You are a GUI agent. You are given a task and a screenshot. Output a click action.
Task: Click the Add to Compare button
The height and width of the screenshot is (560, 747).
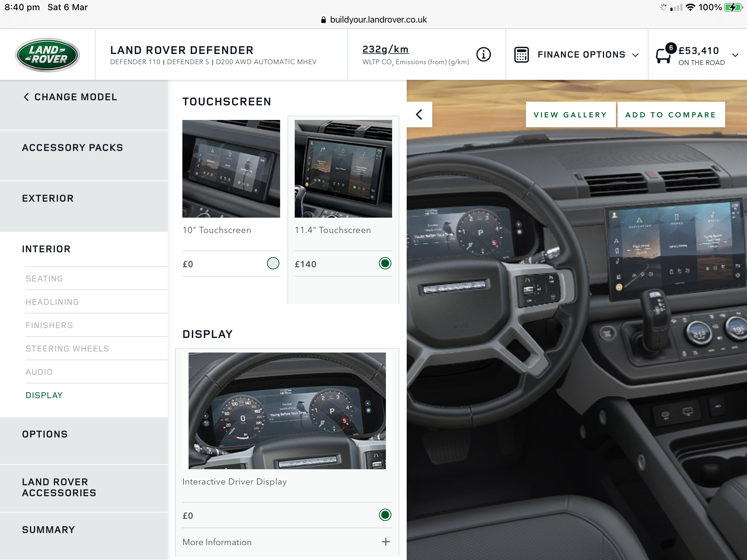[671, 115]
